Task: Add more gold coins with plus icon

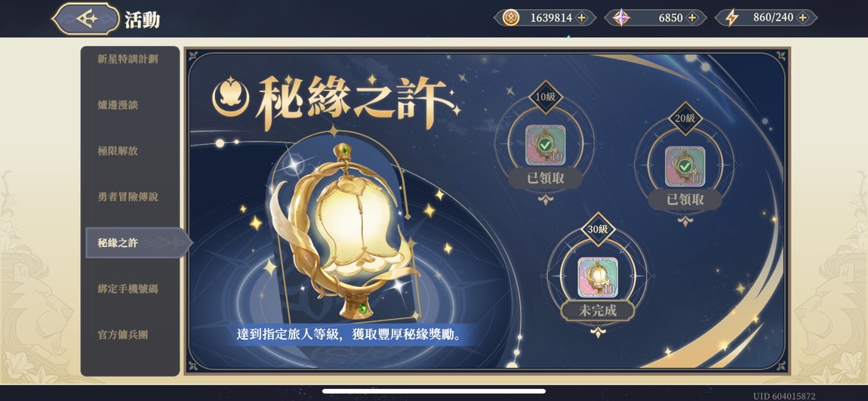Action: click(x=581, y=17)
